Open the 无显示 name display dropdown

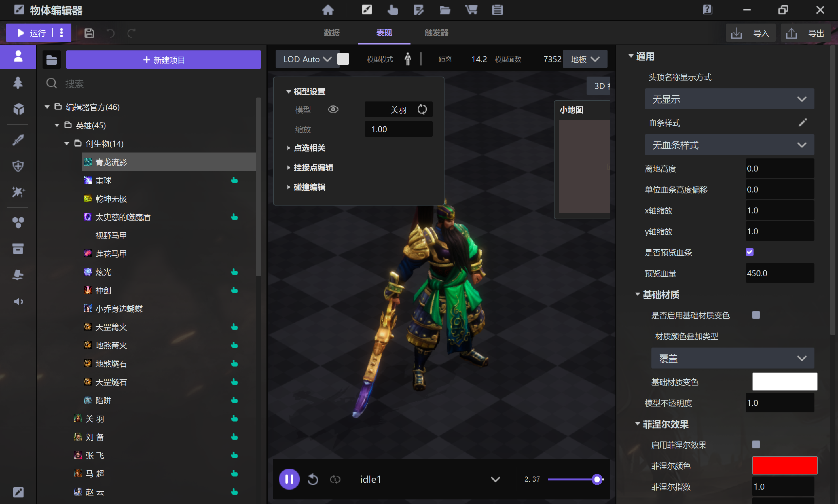pos(729,99)
